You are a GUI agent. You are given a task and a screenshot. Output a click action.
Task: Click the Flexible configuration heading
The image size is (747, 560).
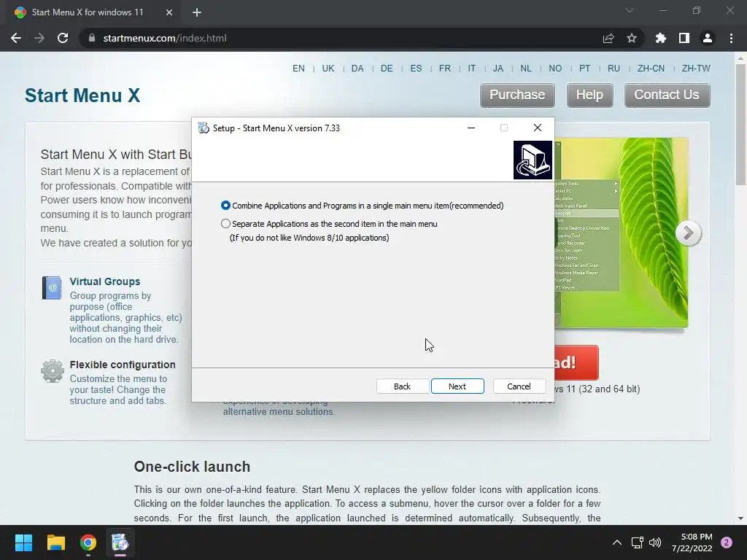click(123, 365)
